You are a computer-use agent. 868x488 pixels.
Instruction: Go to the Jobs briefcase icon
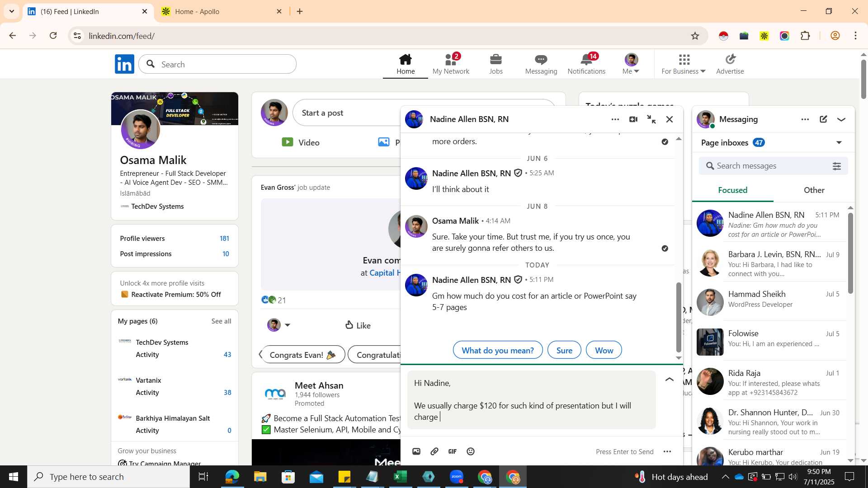[x=496, y=64]
